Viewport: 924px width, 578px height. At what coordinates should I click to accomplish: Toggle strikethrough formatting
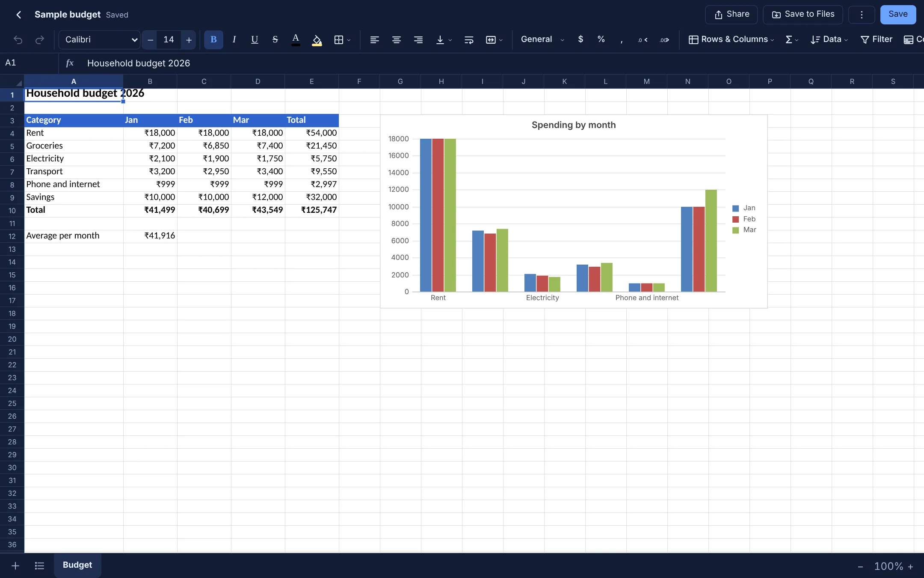click(275, 40)
